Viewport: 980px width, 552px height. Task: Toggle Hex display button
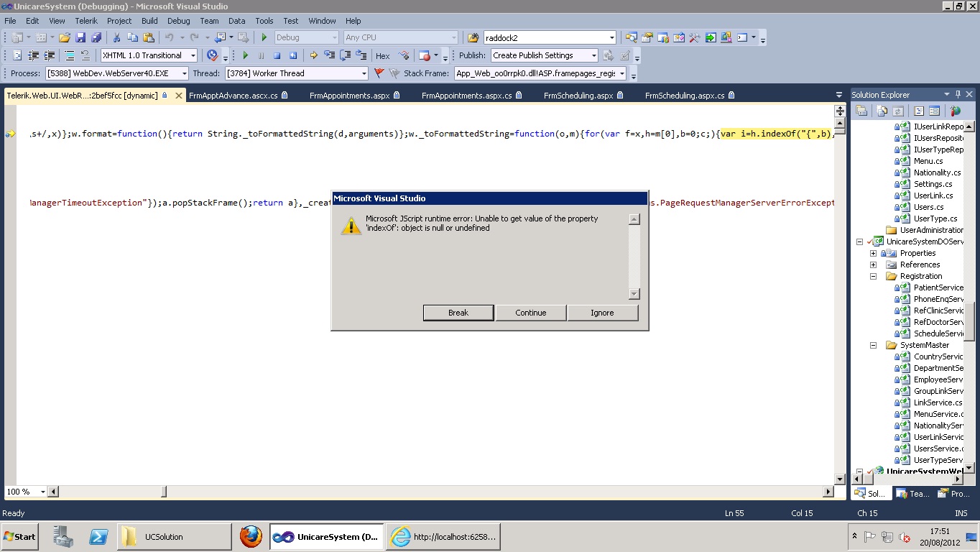[383, 55]
